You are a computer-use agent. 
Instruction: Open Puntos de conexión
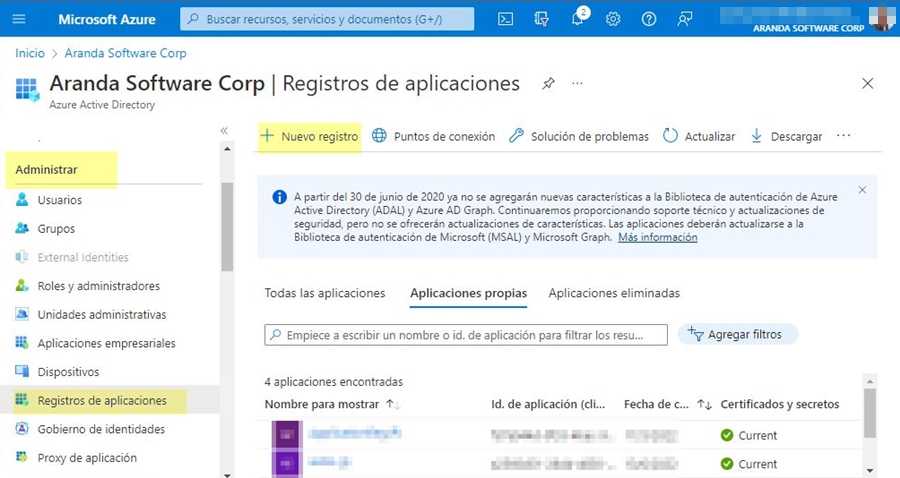pos(433,137)
